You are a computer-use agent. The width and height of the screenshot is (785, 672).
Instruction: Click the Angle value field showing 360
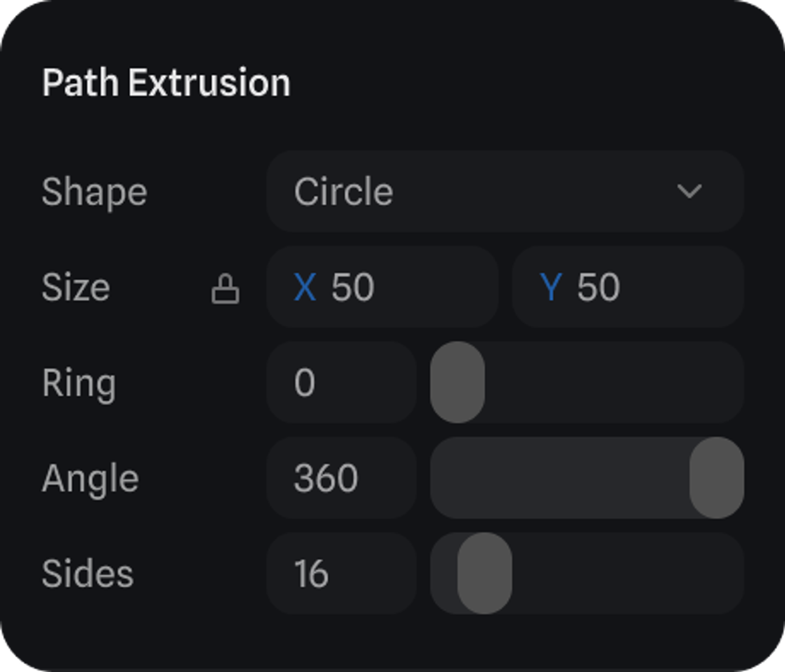coord(341,478)
